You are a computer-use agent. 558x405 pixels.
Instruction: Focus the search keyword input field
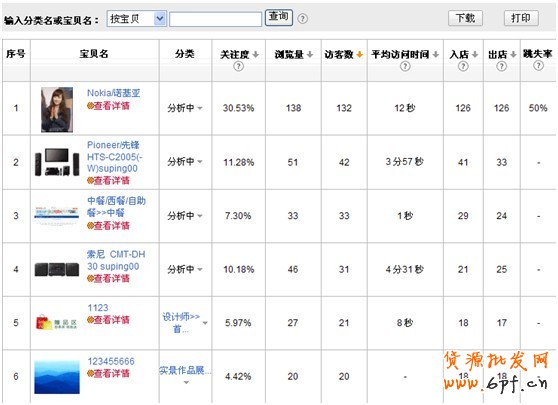pyautogui.click(x=215, y=19)
